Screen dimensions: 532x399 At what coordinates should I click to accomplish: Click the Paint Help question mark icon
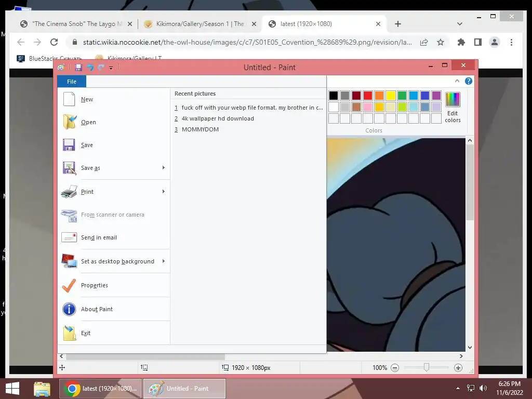469,81
